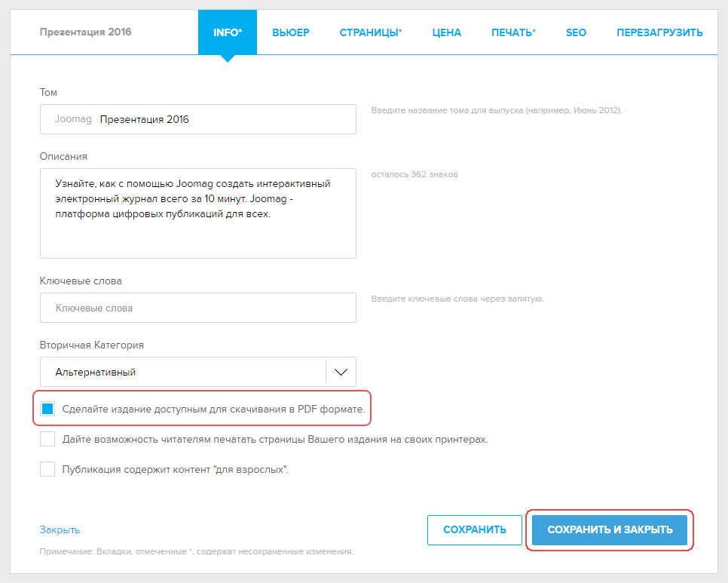The image size is (728, 583).
Task: Enable readers printing pages checkbox
Action: [x=48, y=439]
